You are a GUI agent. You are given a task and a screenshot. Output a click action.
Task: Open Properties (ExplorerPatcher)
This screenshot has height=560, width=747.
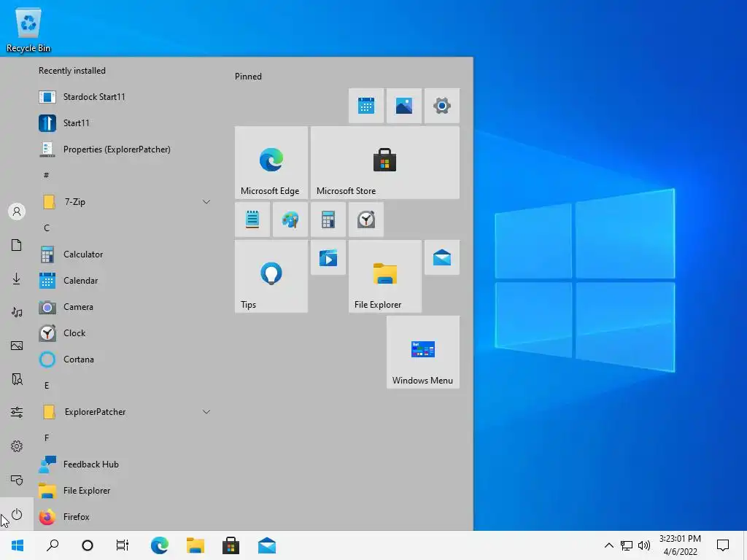click(x=124, y=149)
